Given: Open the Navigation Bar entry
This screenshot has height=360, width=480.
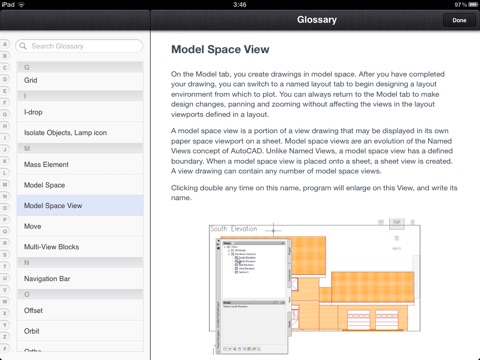Looking at the screenshot, I should pos(80,279).
